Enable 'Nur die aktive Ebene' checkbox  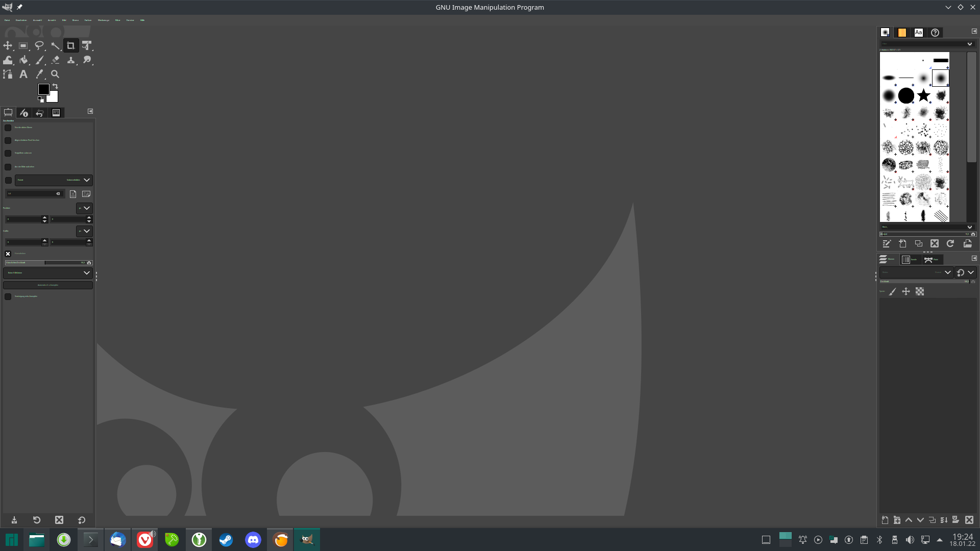[8, 128]
